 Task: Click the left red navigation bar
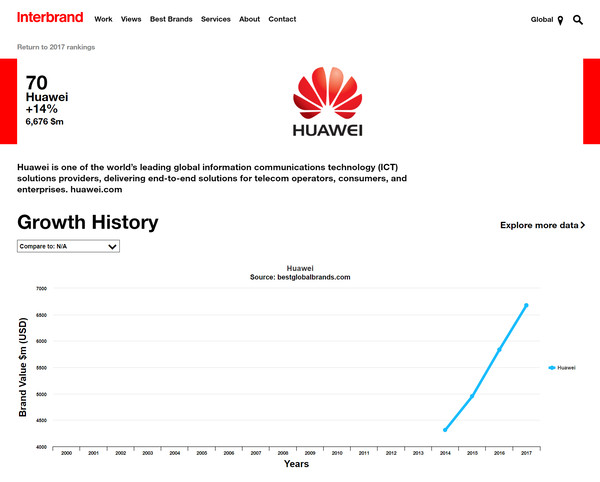[x=8, y=101]
